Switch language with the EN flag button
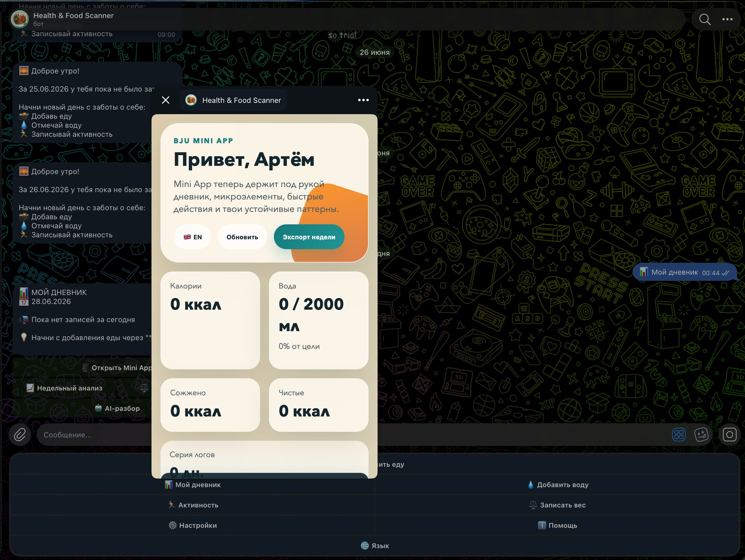 coord(192,237)
